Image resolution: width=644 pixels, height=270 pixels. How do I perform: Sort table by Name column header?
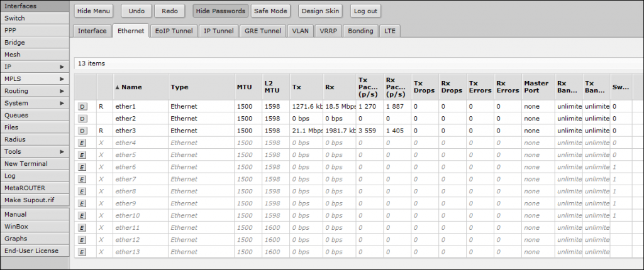click(140, 87)
